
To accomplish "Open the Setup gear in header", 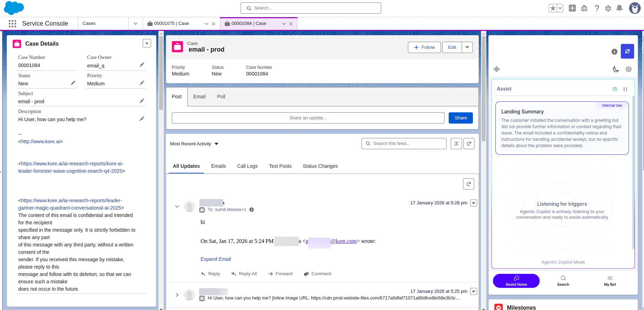I will click(608, 8).
